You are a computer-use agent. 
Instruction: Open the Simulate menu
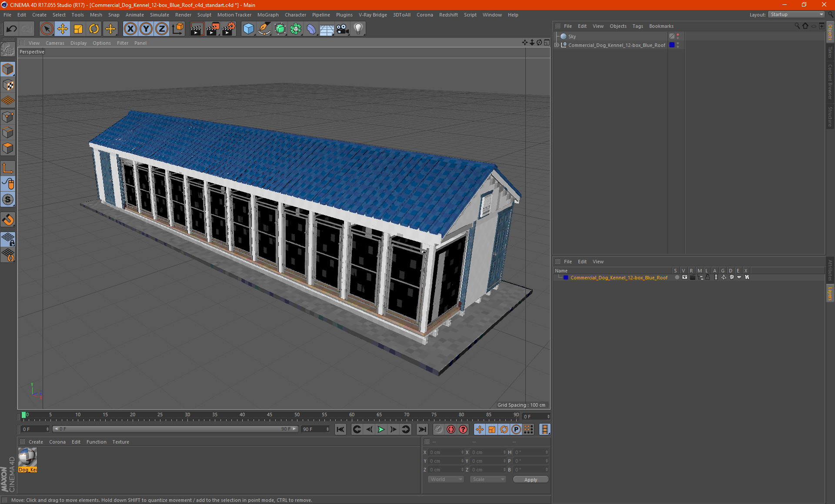160,15
